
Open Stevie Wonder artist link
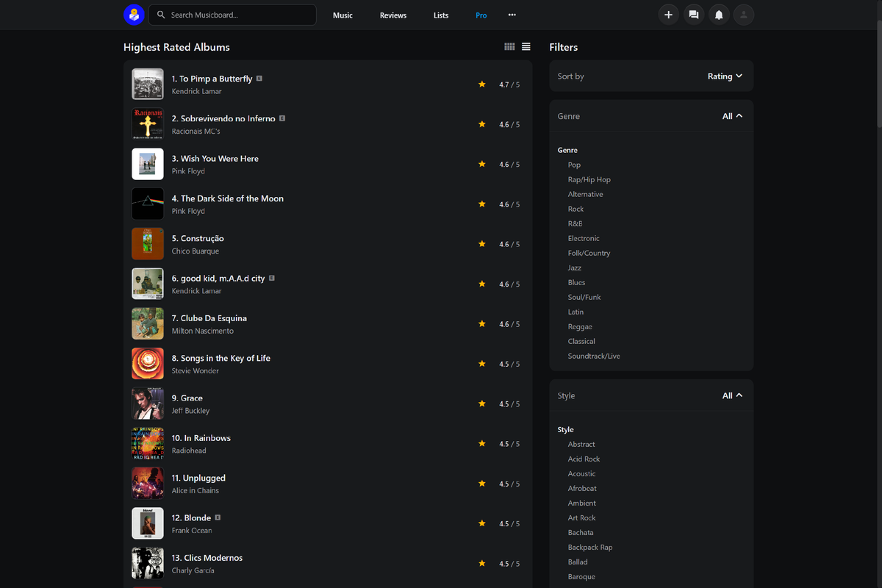(196, 371)
